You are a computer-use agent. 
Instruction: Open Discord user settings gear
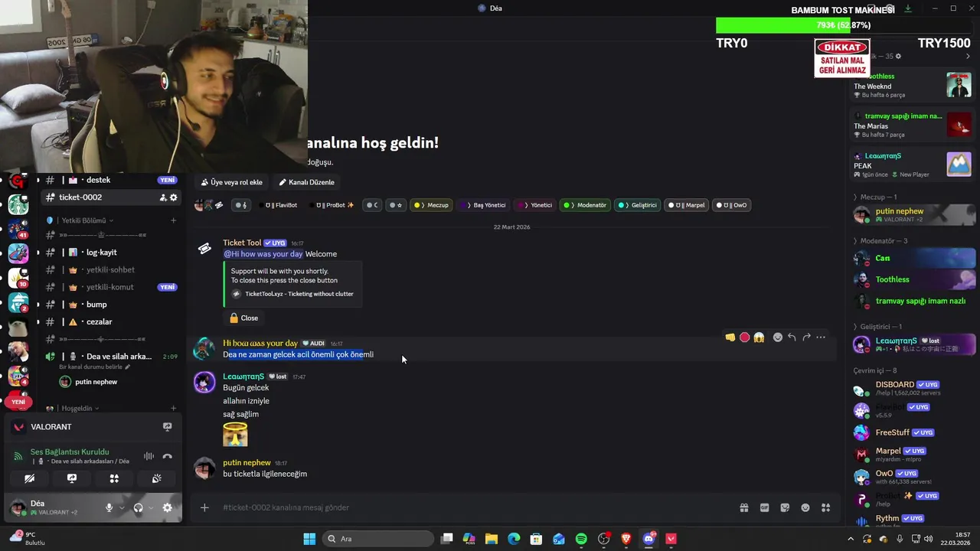167,507
